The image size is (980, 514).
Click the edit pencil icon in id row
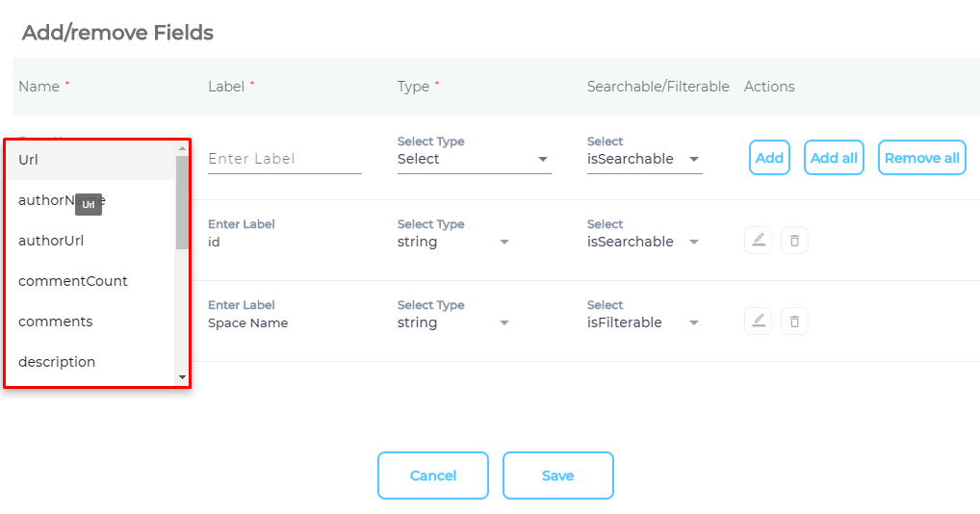click(x=758, y=241)
